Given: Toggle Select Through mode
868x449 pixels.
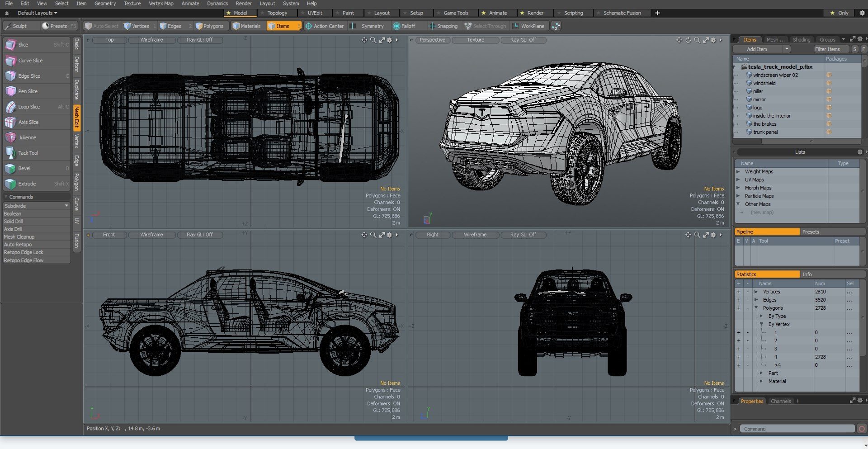Looking at the screenshot, I should point(486,26).
